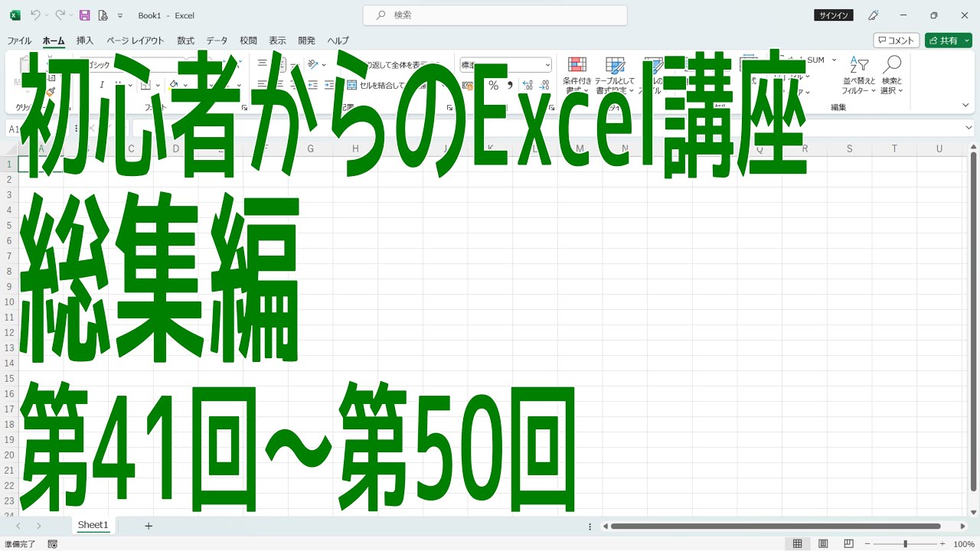Switch to Normal view in status bar
980x551 pixels.
pyautogui.click(x=797, y=544)
